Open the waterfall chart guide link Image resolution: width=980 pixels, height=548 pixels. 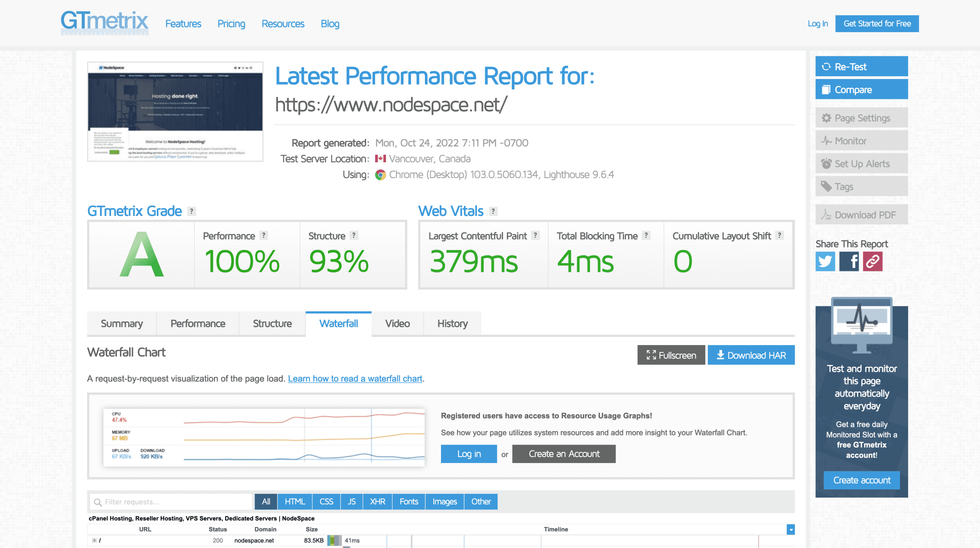click(355, 379)
